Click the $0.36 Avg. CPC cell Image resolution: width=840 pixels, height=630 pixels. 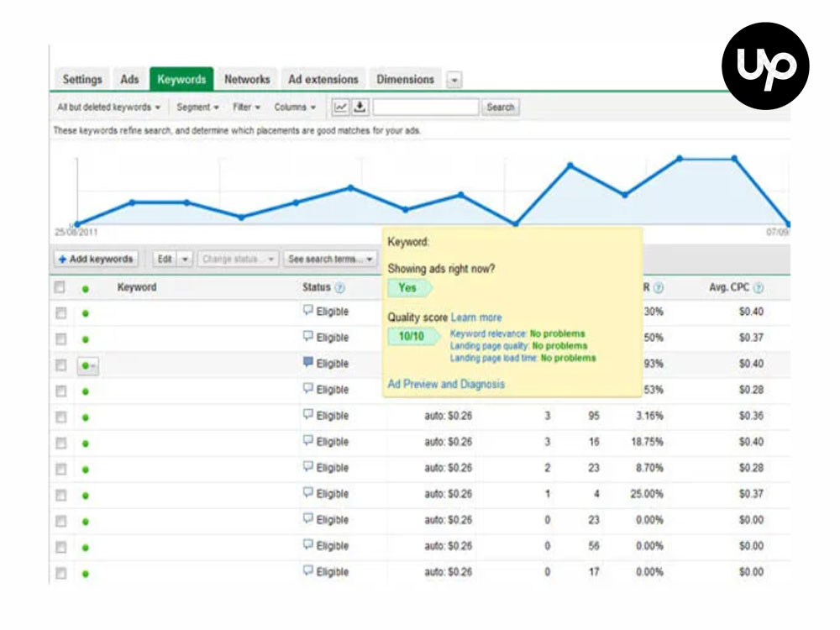[751, 416]
